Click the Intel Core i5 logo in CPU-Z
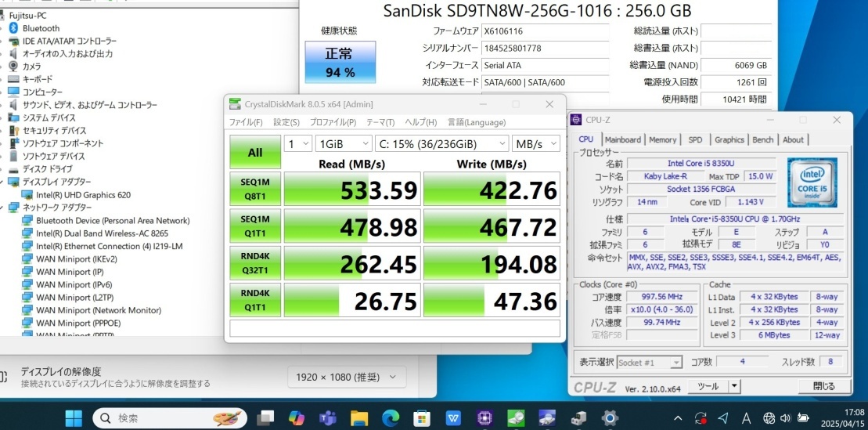The height and width of the screenshot is (430, 868). pyautogui.click(x=812, y=182)
